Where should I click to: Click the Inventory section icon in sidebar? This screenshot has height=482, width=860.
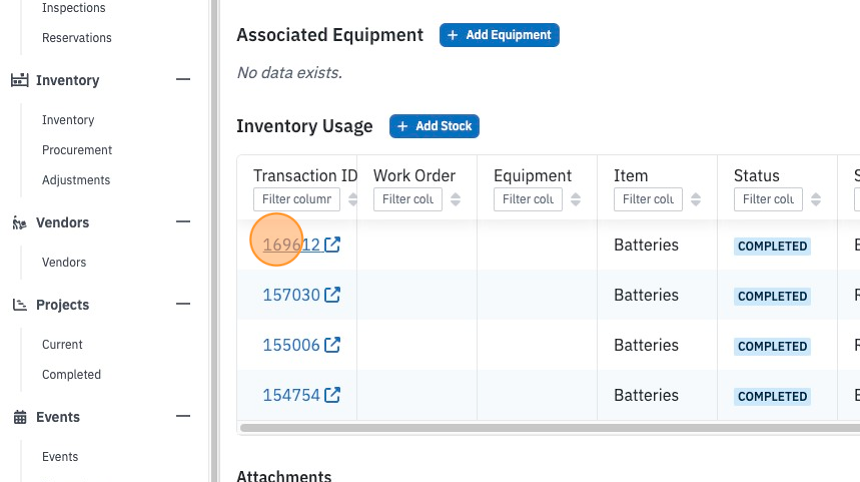click(x=20, y=80)
